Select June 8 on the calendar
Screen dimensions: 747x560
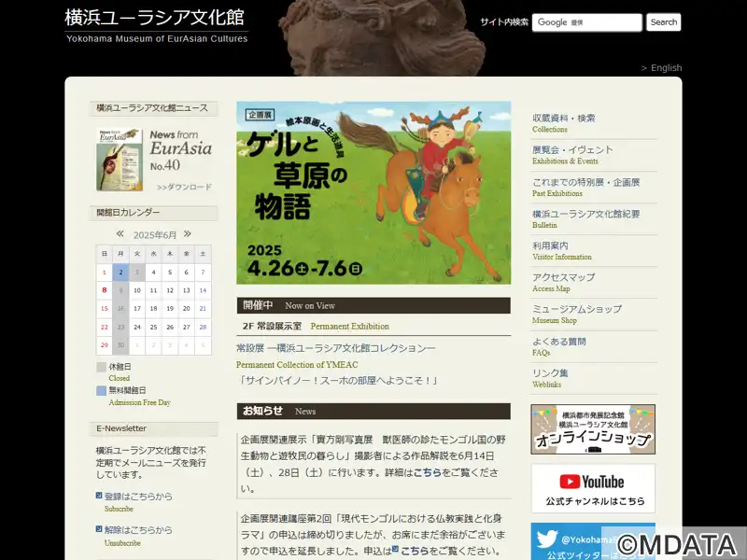coord(105,290)
